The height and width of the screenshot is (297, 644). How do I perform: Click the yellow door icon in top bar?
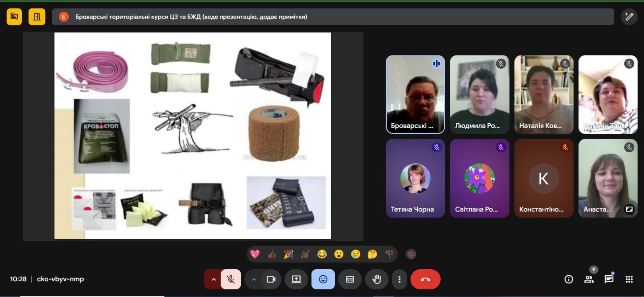(x=37, y=17)
